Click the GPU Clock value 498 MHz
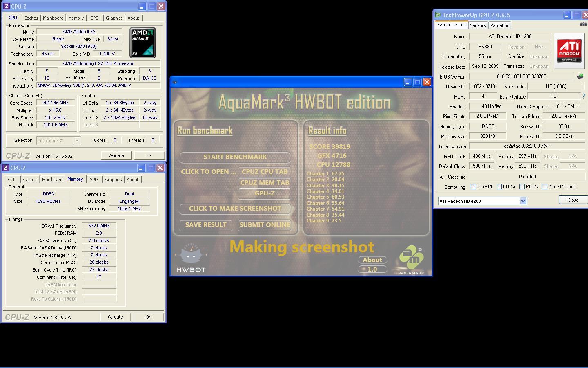588x368 pixels. click(482, 156)
